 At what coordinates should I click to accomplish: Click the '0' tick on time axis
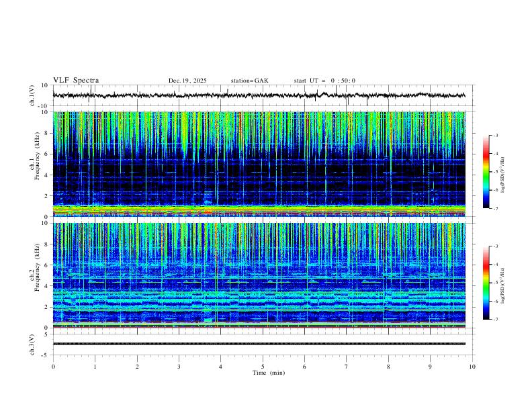pos(53,367)
